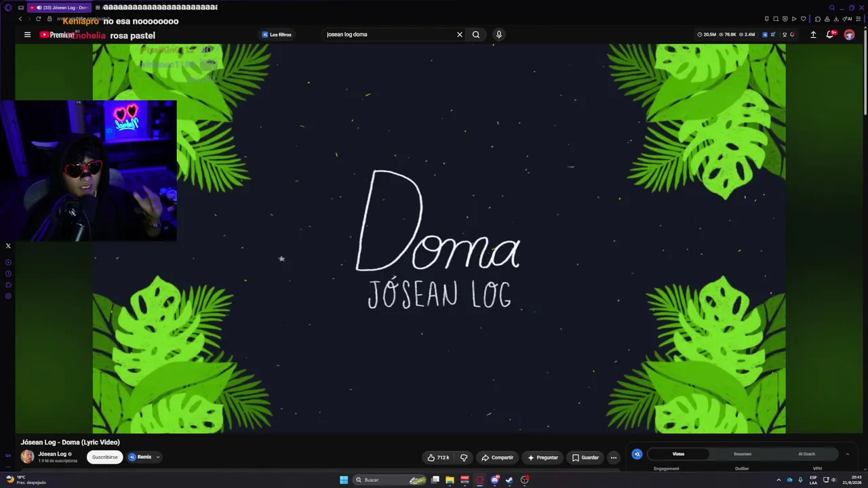Select the Jósean Log - Doma browser tab
868x488 pixels.
(x=60, y=7)
